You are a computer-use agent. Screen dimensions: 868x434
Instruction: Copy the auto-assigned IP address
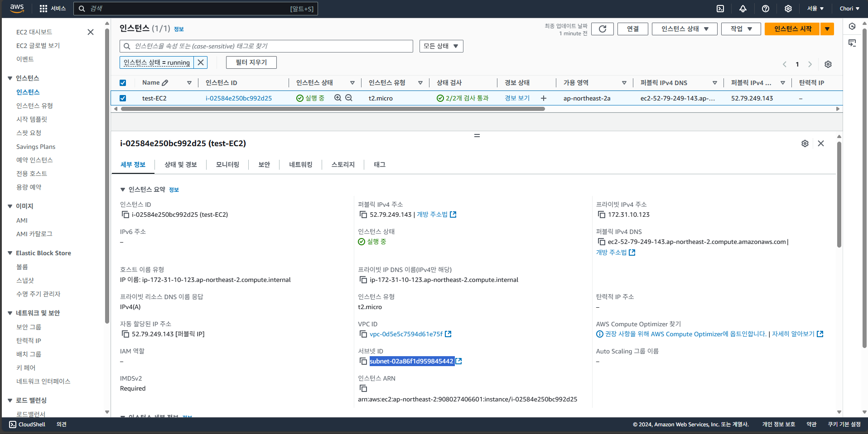(x=125, y=334)
